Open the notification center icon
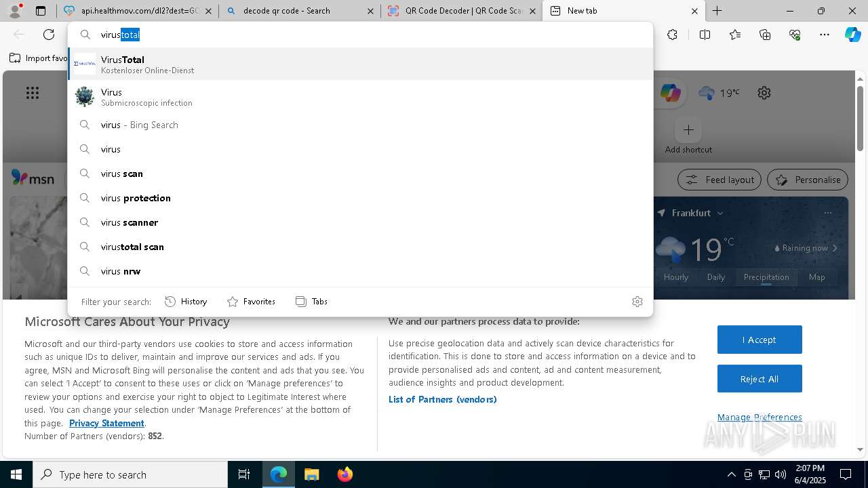 pyautogui.click(x=846, y=474)
